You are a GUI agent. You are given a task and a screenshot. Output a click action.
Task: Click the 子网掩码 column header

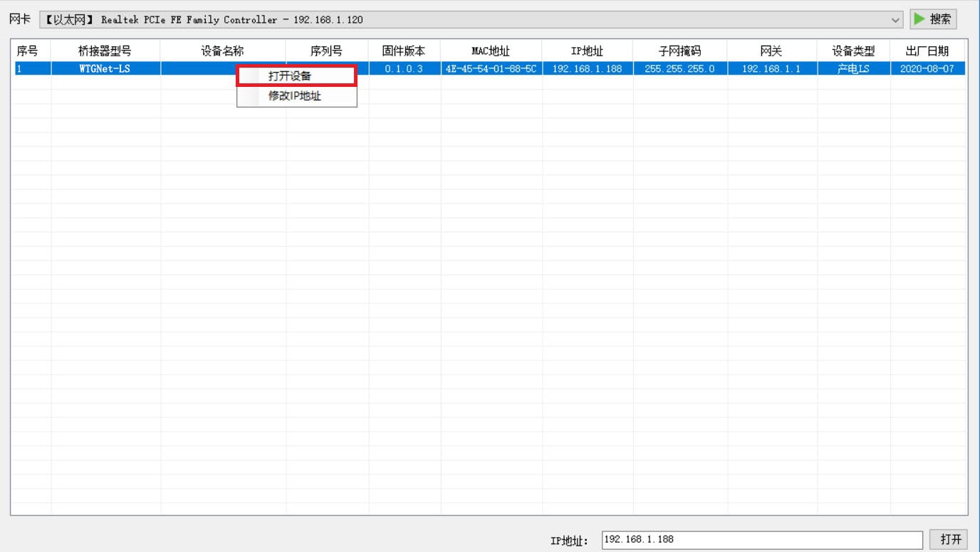679,51
